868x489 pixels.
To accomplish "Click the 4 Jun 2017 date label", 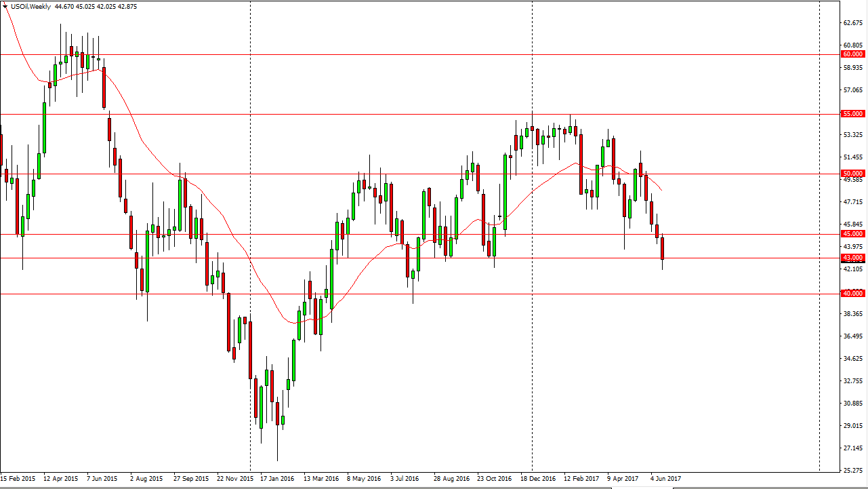I will [666, 479].
